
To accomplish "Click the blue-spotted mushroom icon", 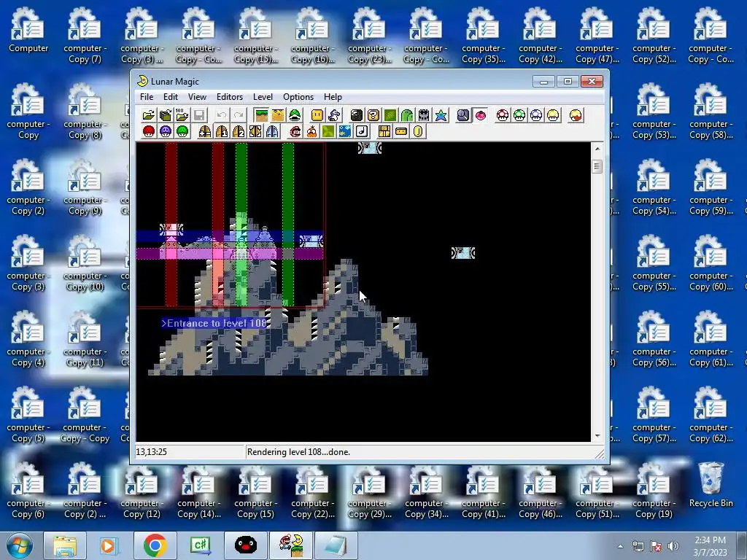I will 536,115.
